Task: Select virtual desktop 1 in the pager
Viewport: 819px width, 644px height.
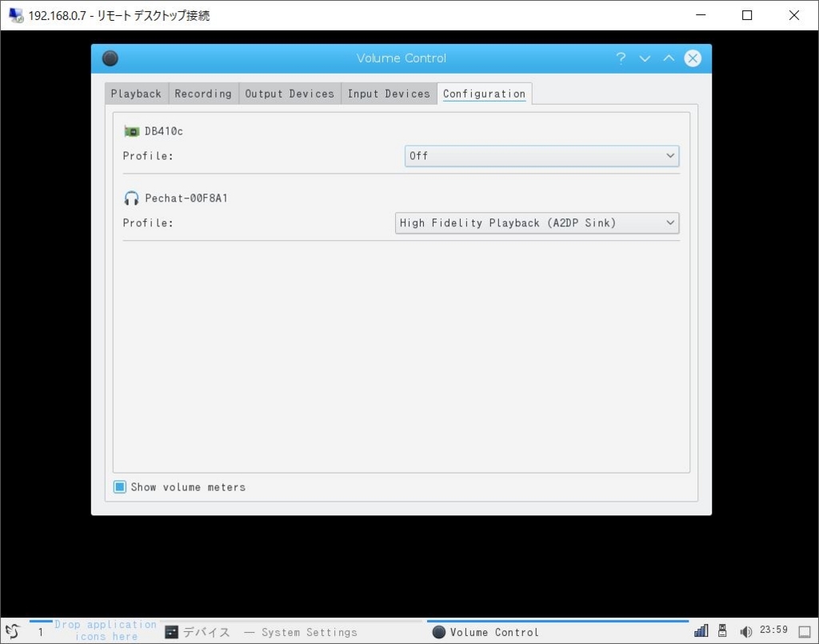Action: [x=41, y=632]
